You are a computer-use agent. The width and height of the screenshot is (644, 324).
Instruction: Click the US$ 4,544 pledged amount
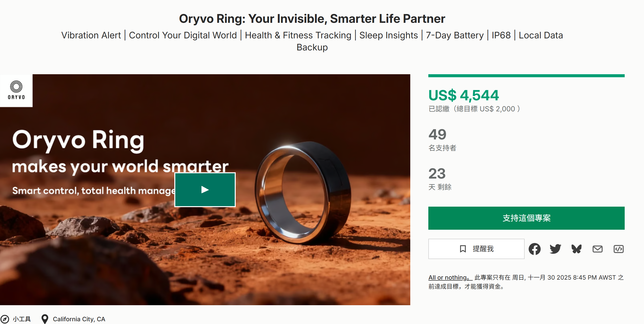[463, 95]
